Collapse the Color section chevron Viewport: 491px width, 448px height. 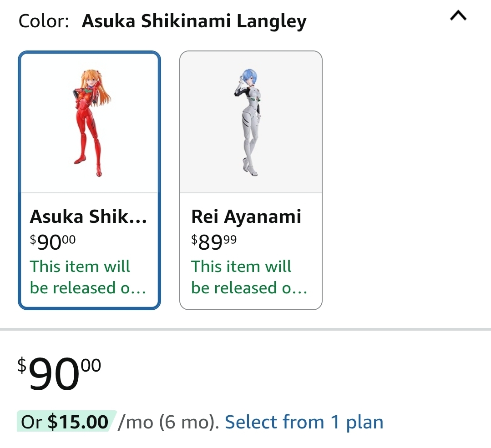coord(458,15)
